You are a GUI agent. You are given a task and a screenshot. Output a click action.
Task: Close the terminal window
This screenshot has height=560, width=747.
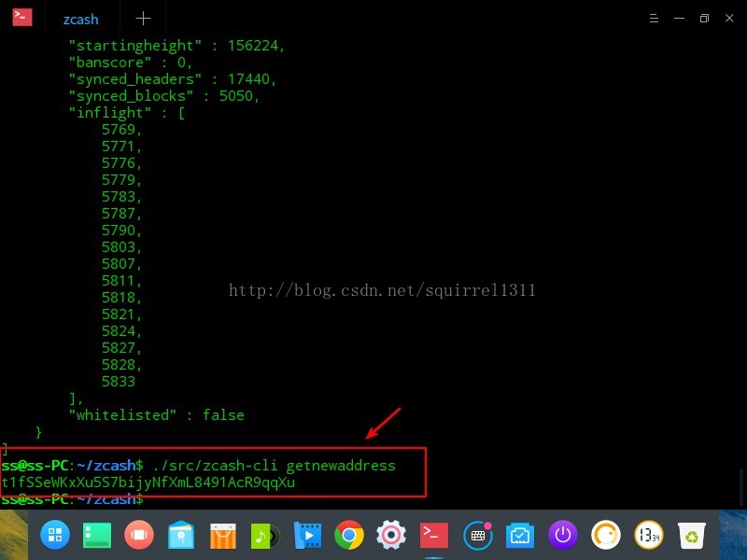729,18
